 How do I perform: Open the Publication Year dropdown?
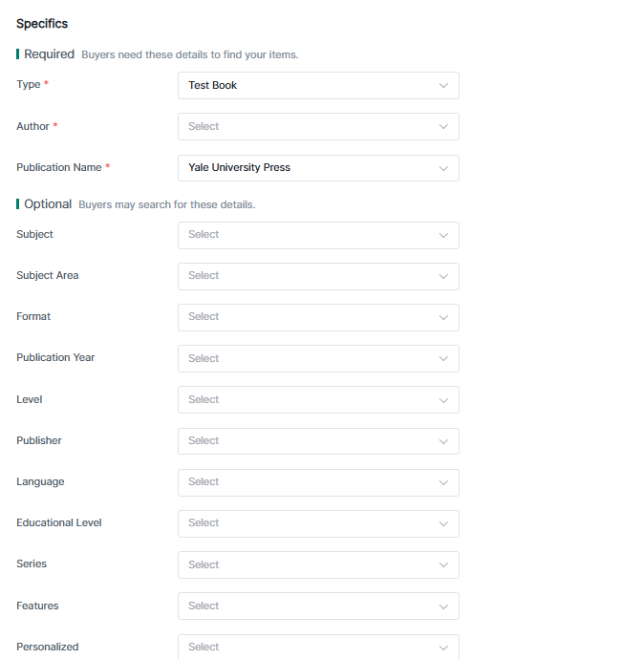click(317, 358)
